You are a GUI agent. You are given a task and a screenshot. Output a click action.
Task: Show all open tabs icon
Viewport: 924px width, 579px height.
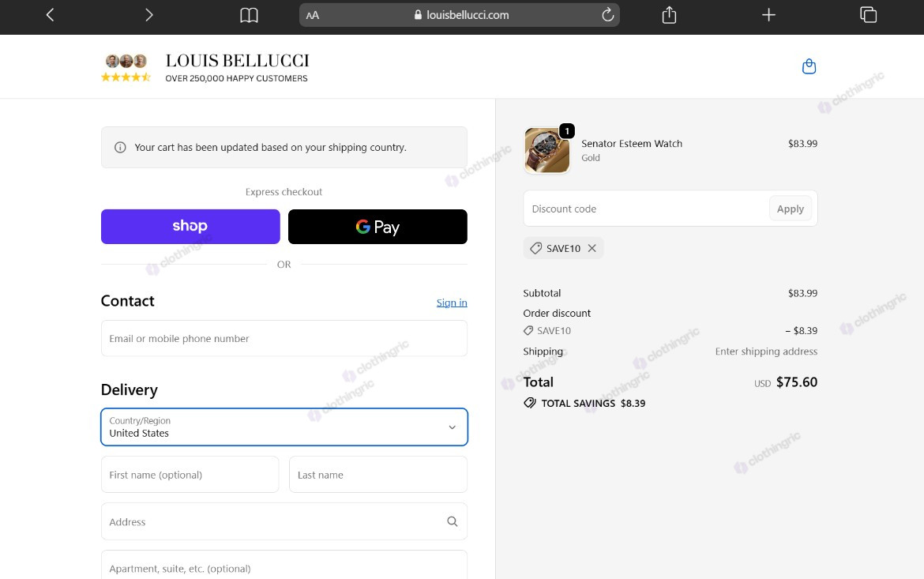[x=868, y=15]
